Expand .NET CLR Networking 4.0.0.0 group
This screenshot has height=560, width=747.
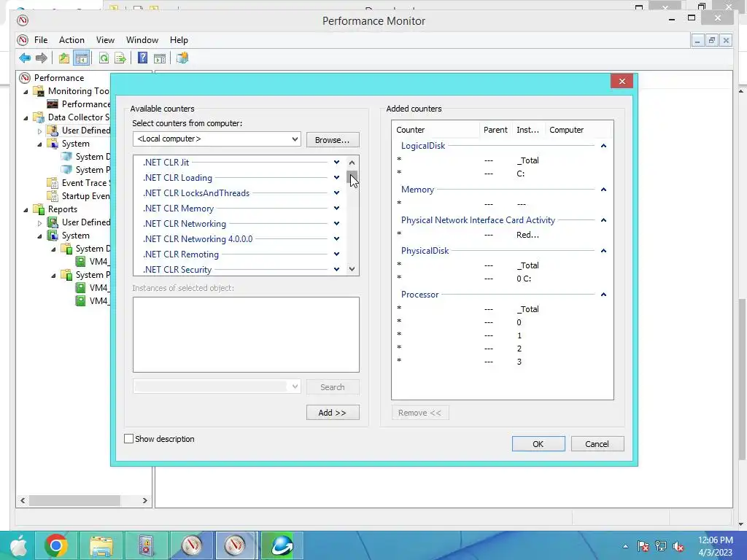pos(336,238)
